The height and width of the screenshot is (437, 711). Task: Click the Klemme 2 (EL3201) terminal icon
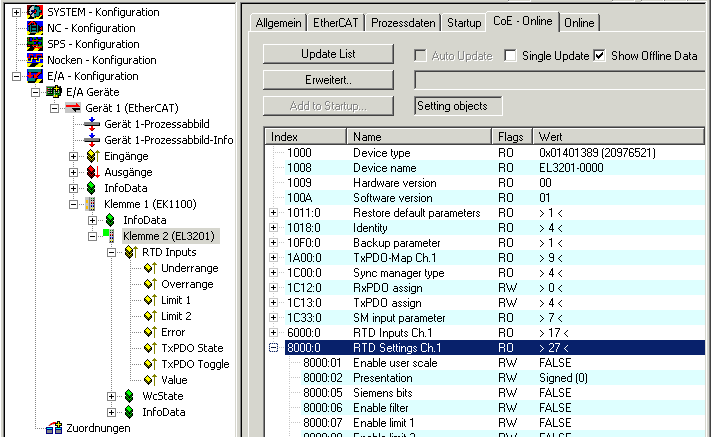(x=109, y=235)
